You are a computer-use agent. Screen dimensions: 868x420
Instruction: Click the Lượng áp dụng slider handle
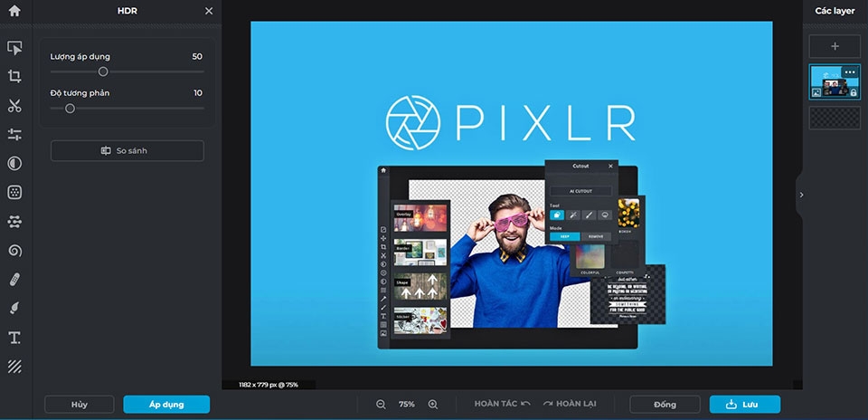[103, 72]
